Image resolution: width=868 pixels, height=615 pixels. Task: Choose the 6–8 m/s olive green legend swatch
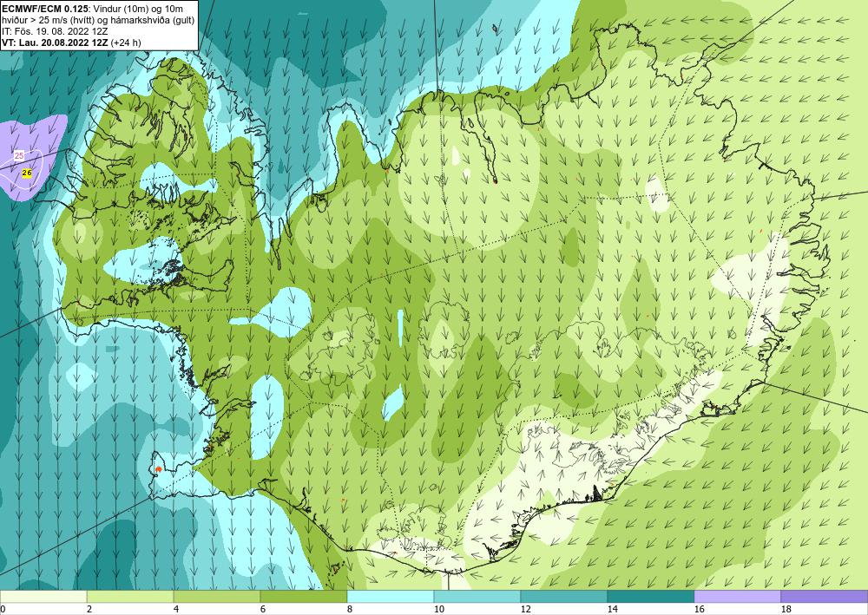[304, 597]
